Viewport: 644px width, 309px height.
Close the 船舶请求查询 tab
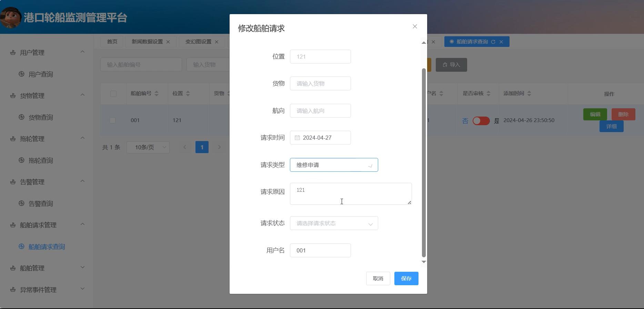(501, 42)
